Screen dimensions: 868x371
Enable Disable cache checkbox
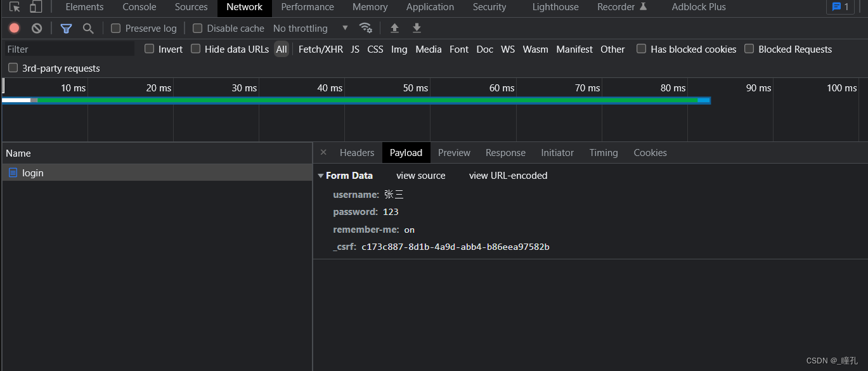[197, 28]
